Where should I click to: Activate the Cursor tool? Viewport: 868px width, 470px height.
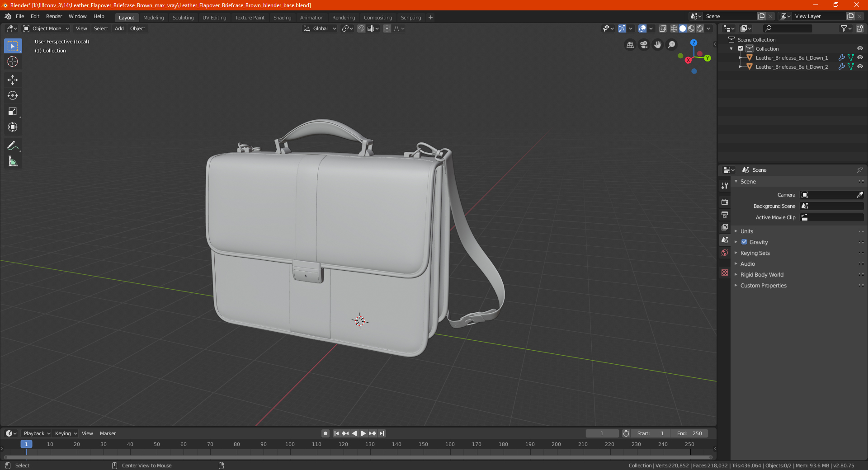(13, 62)
